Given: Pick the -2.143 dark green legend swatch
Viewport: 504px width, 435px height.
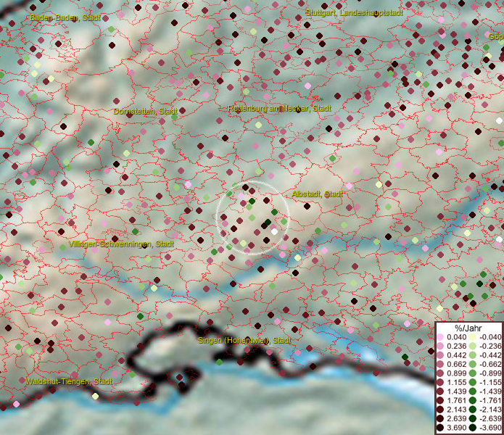Looking at the screenshot, I should pyautogui.click(x=473, y=410).
